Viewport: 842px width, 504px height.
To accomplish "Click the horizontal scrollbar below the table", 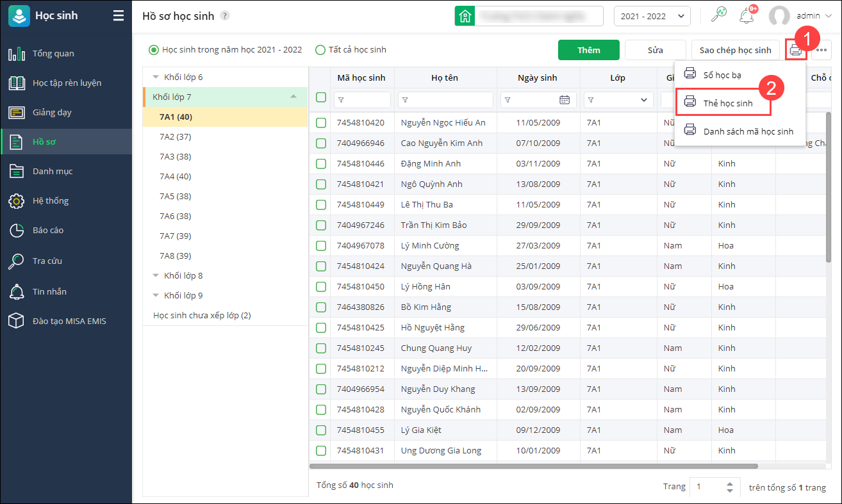I will pyautogui.click(x=533, y=466).
